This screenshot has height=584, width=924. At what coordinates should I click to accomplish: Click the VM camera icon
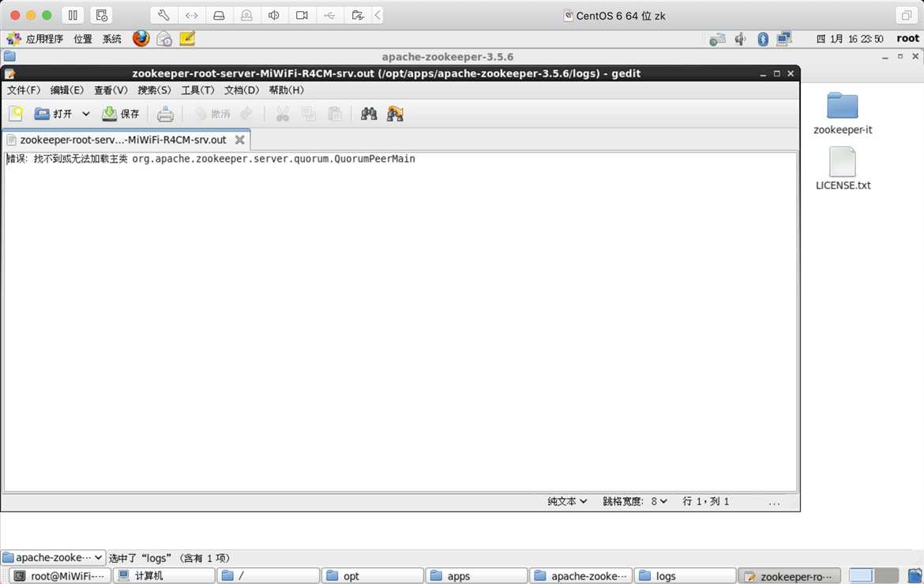coord(302,15)
